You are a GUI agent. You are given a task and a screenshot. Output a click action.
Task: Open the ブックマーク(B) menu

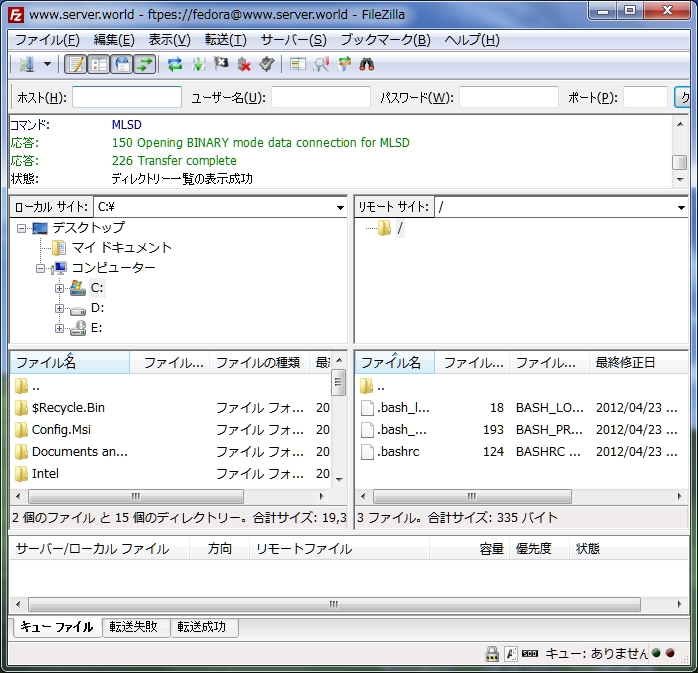tap(386, 40)
